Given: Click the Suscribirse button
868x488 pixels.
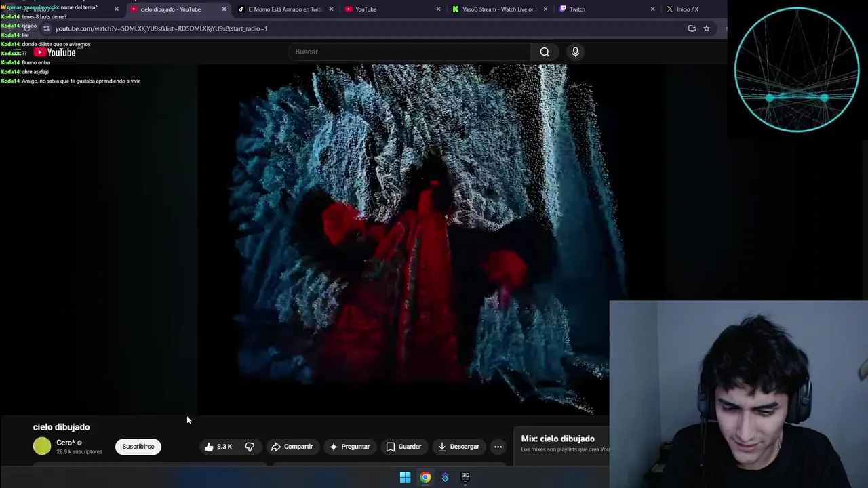Looking at the screenshot, I should (138, 447).
